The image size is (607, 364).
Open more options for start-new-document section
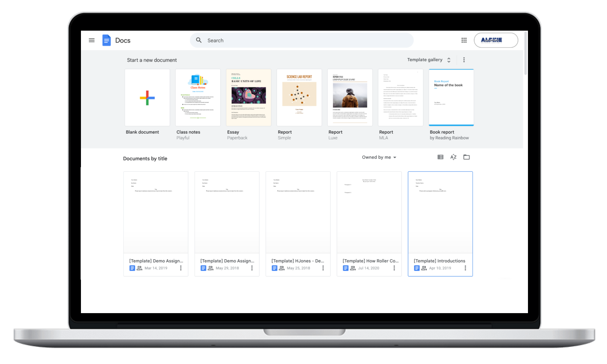click(x=464, y=60)
